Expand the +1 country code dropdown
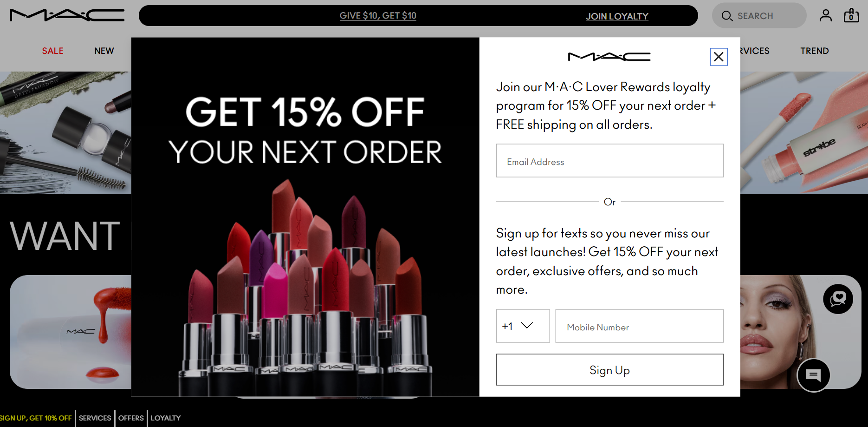The height and width of the screenshot is (427, 868). [x=523, y=326]
